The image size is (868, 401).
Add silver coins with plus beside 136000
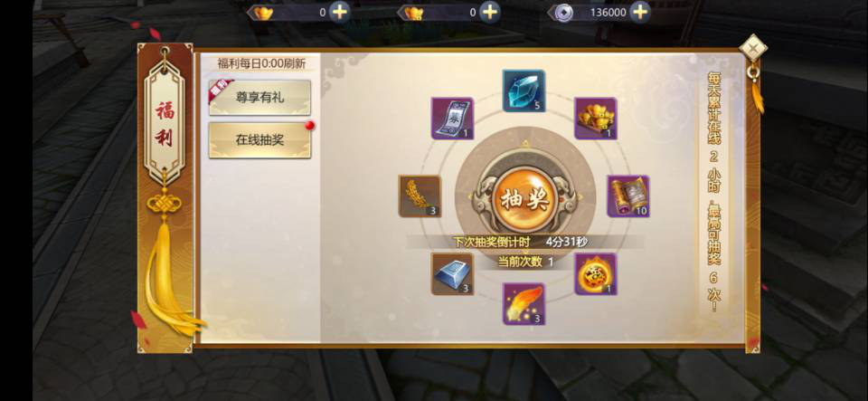[x=640, y=12]
